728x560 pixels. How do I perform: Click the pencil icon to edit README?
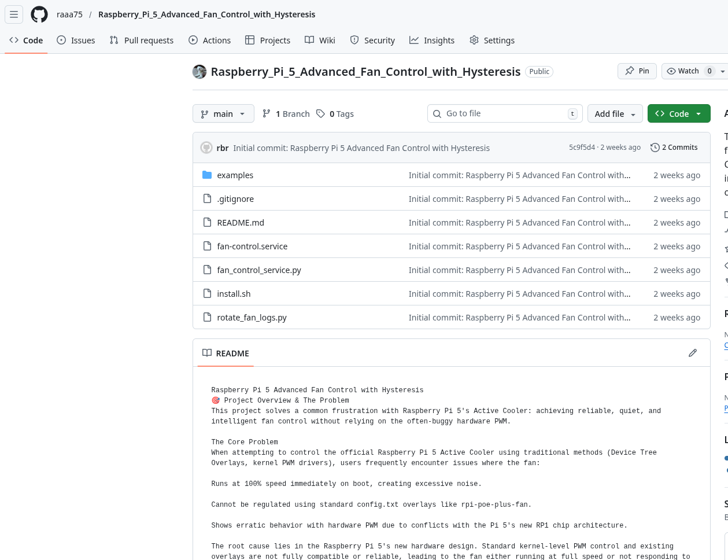pos(692,353)
